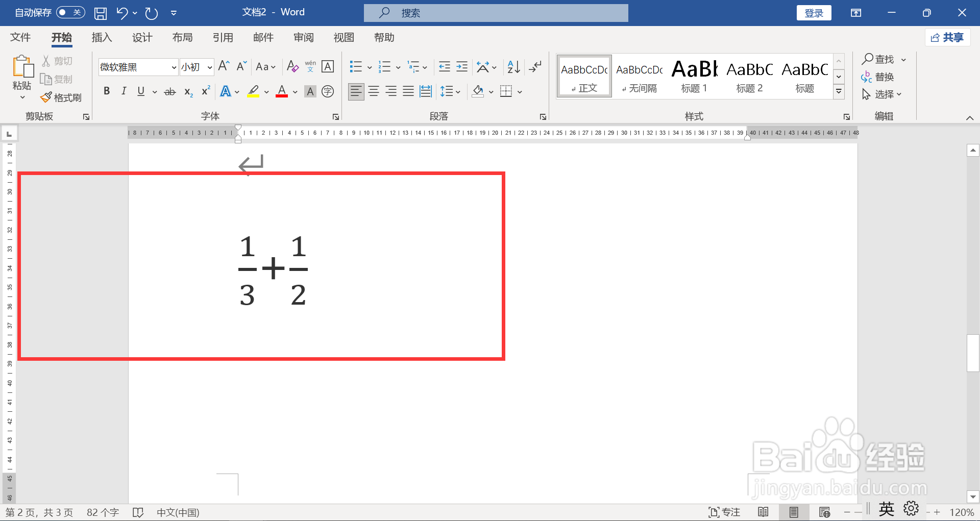
Task: Toggle Italic formatting
Action: 124,91
